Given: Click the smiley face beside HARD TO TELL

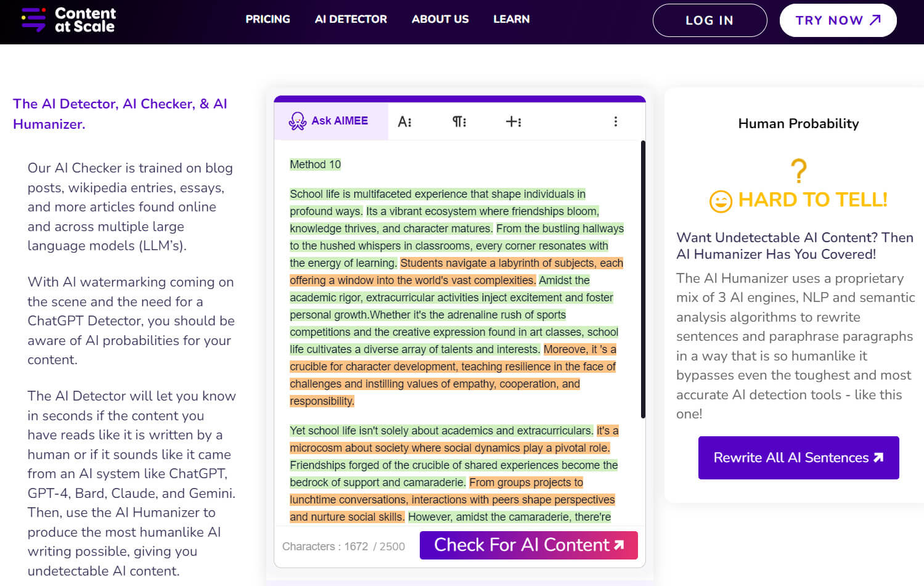Looking at the screenshot, I should (720, 200).
